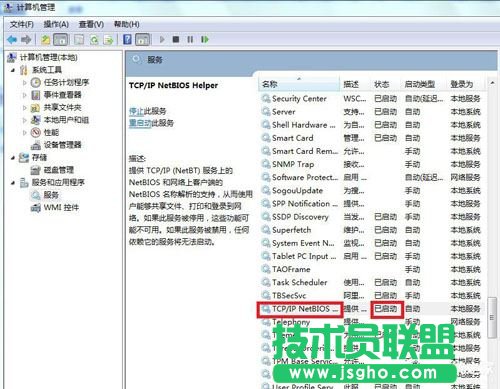Select the Smart Card Rem... service
500x389 pixels.
(372, 151)
